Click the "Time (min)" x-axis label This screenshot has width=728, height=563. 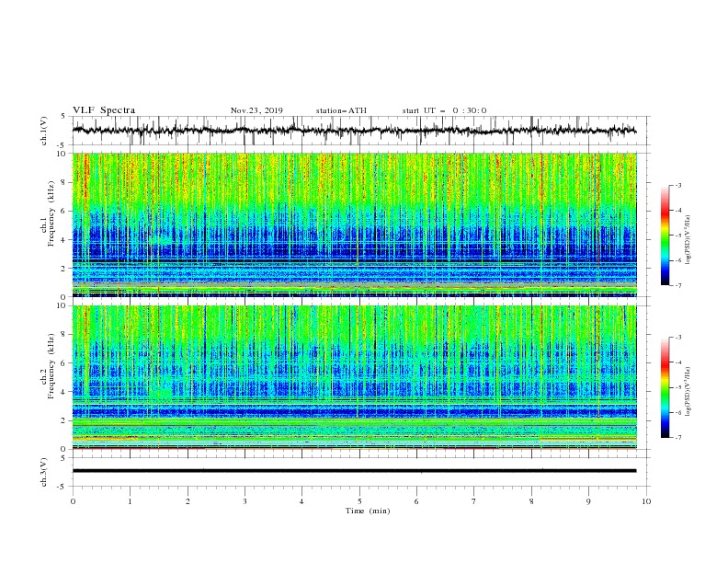(x=368, y=511)
